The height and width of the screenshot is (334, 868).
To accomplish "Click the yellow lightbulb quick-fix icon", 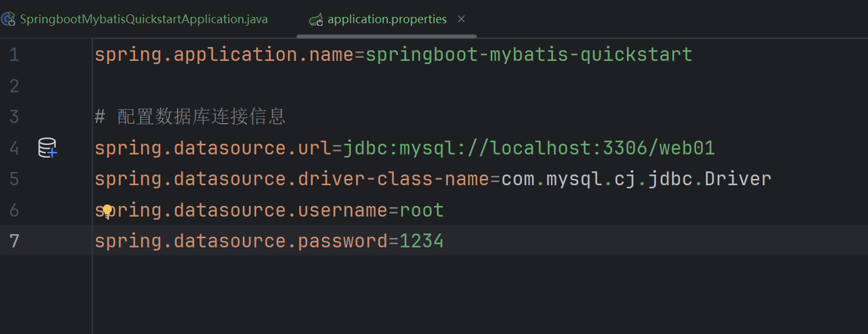I will click(107, 211).
